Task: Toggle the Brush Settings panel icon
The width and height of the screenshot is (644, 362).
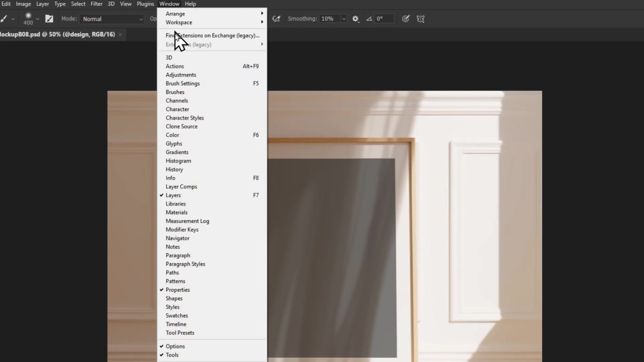Action: click(x=49, y=19)
